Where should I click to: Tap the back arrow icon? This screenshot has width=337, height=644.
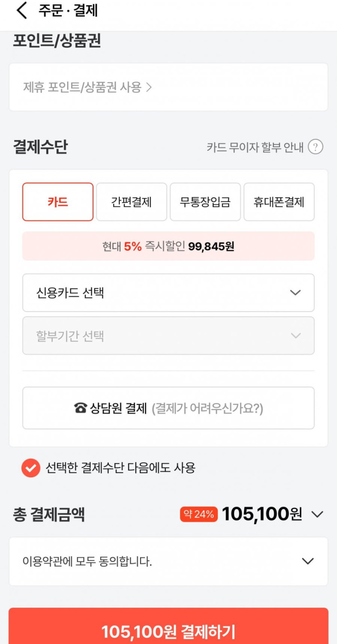click(x=22, y=10)
